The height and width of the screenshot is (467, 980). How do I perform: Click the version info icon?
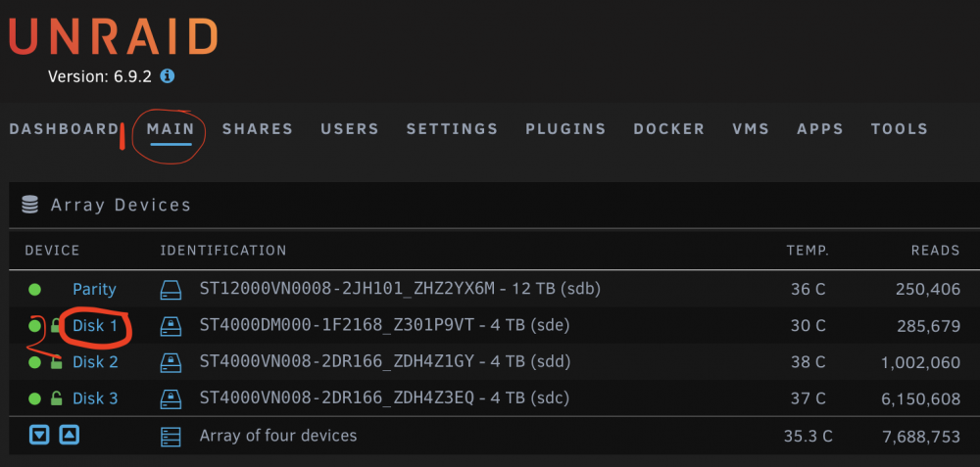167,76
